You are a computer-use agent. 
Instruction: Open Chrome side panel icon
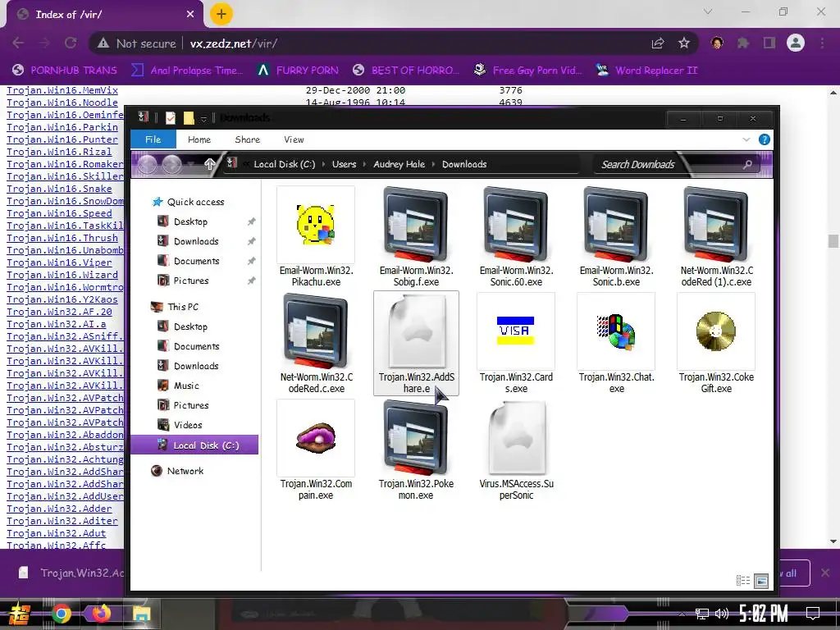click(x=769, y=43)
